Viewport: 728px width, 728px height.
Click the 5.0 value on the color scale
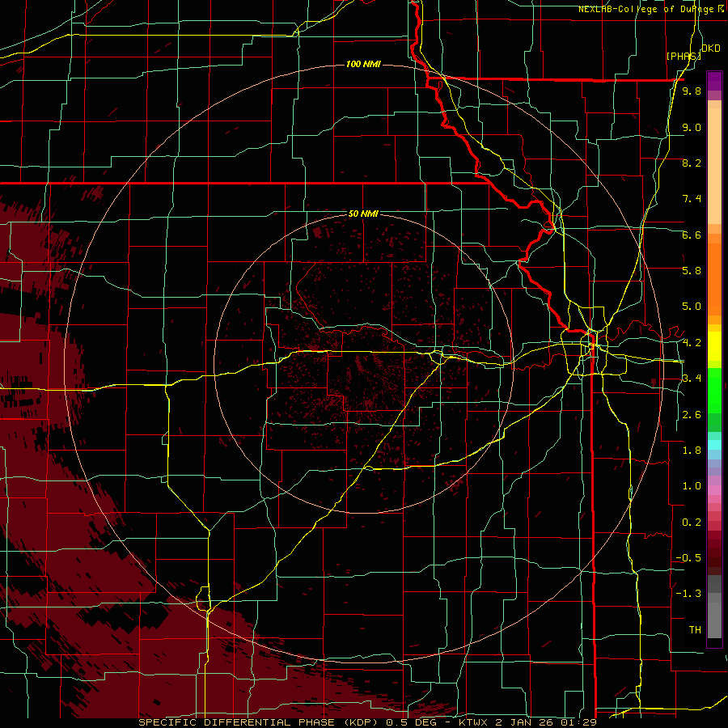click(x=692, y=307)
